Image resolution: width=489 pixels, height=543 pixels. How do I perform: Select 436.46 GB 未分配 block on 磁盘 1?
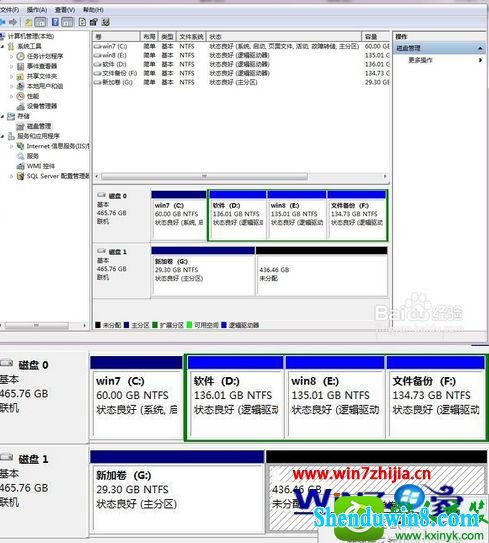(x=322, y=272)
